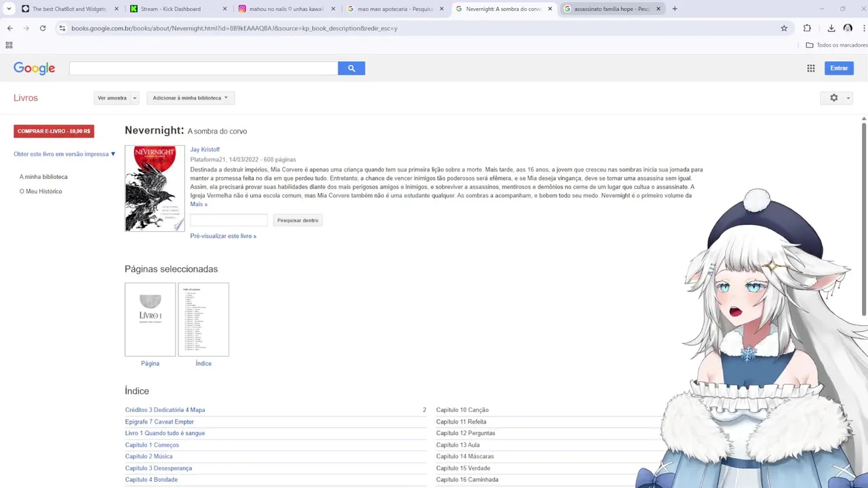This screenshot has height=488, width=868.
Task: Open a new browser tab
Action: coord(674,9)
